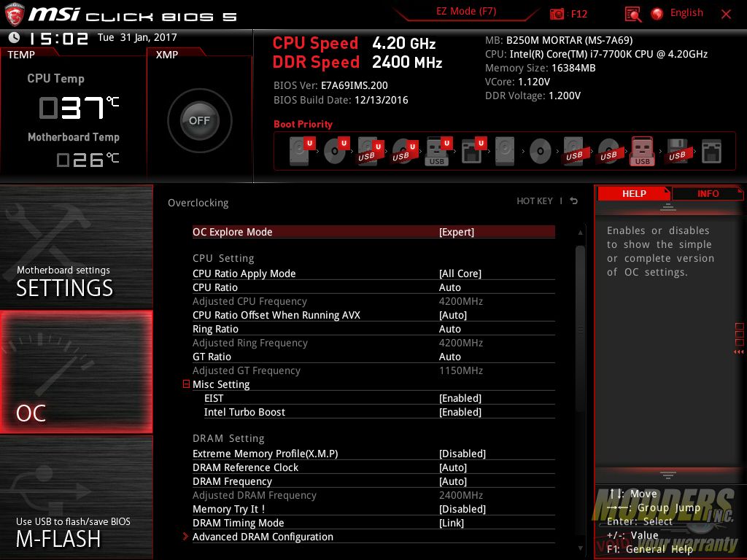Click the Adjusted GT Frequency 1150MHz row
Screen dimensions: 747x560
coord(373,370)
